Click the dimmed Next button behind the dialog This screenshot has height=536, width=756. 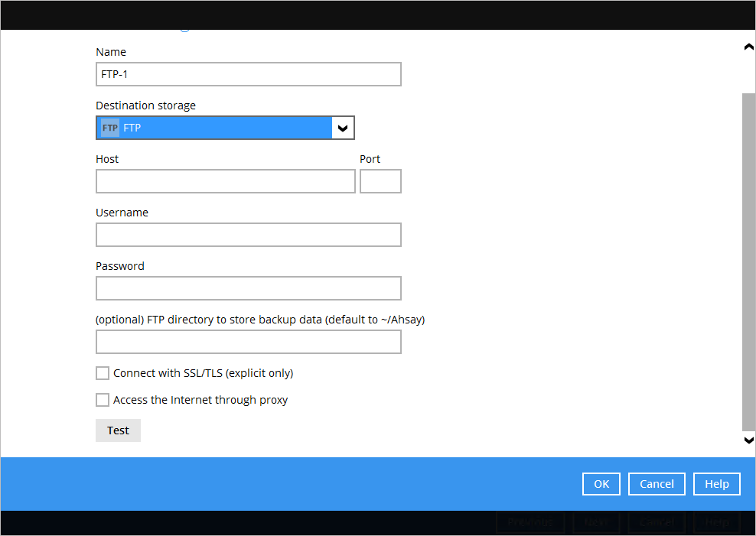596,522
